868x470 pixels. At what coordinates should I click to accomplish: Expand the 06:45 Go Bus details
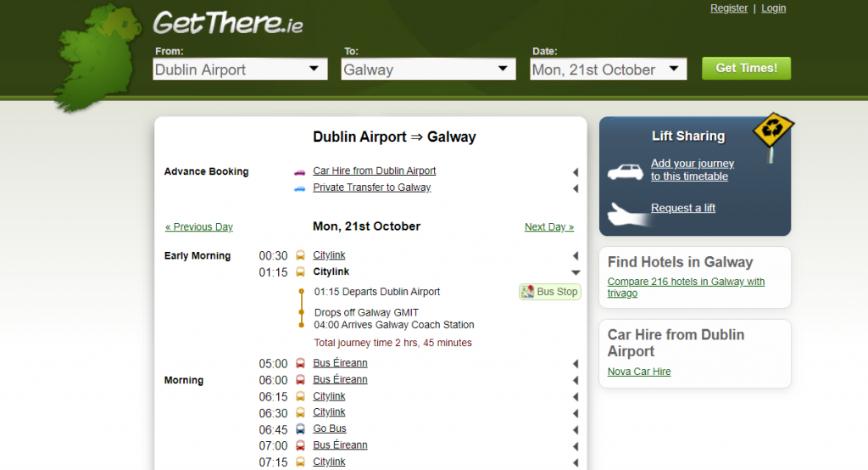tap(576, 430)
